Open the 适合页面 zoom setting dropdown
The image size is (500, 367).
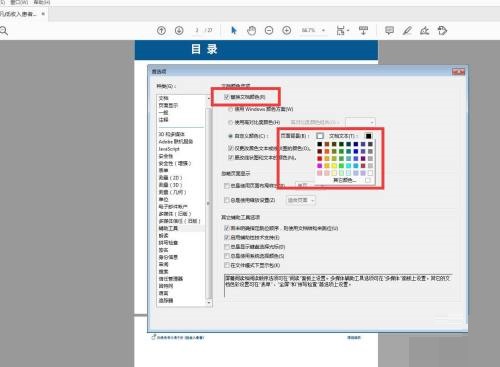click(301, 200)
